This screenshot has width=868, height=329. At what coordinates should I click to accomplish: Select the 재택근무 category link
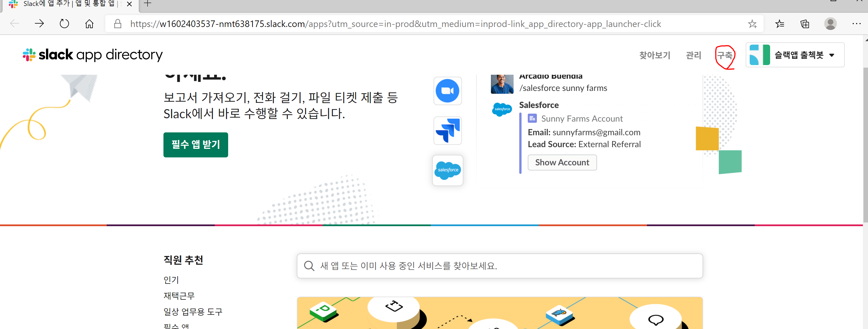point(179,295)
